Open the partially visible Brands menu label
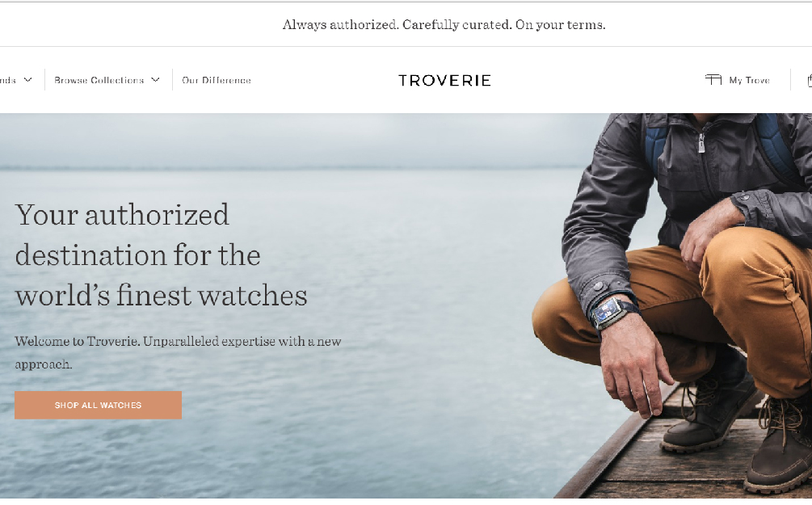The image size is (812, 505). [x=8, y=80]
